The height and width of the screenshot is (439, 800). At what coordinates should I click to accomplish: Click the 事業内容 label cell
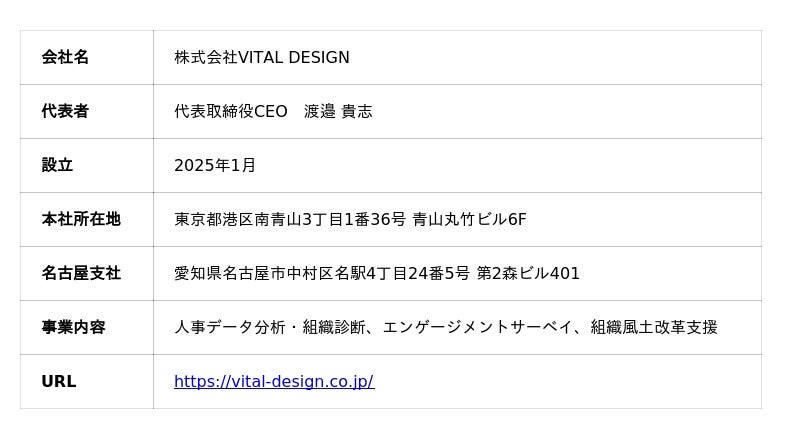tap(87, 327)
